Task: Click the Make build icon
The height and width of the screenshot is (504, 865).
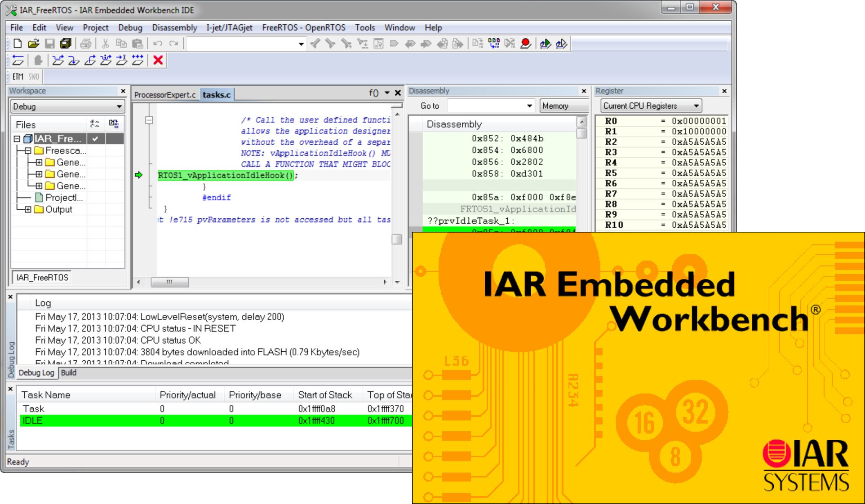Action: 494,44
